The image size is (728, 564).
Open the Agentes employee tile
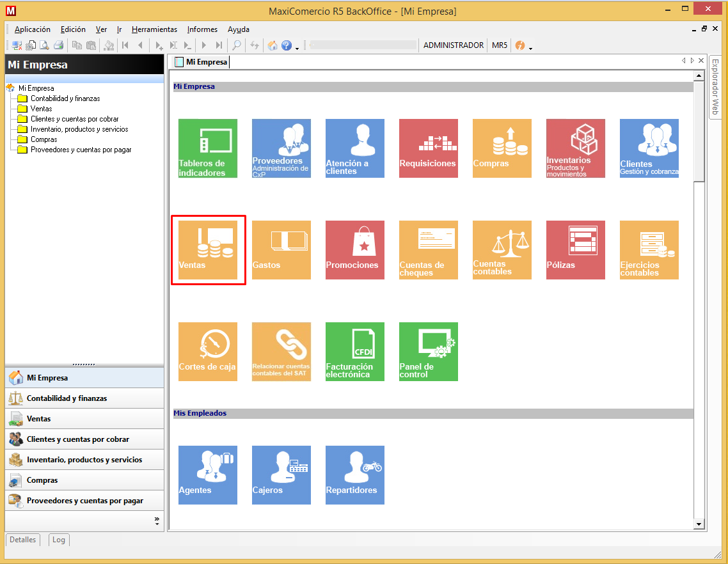[207, 475]
